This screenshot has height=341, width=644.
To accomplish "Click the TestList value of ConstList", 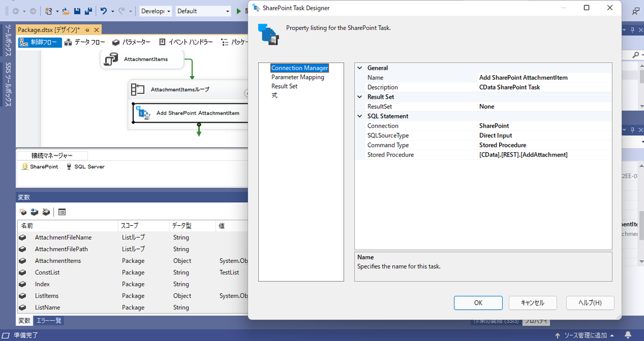I will [x=229, y=272].
